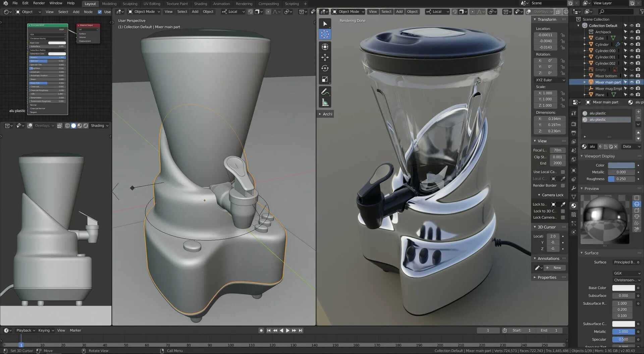Hide Mixer main part in viewport
Viewport: 644px width, 354px height.
(x=632, y=82)
